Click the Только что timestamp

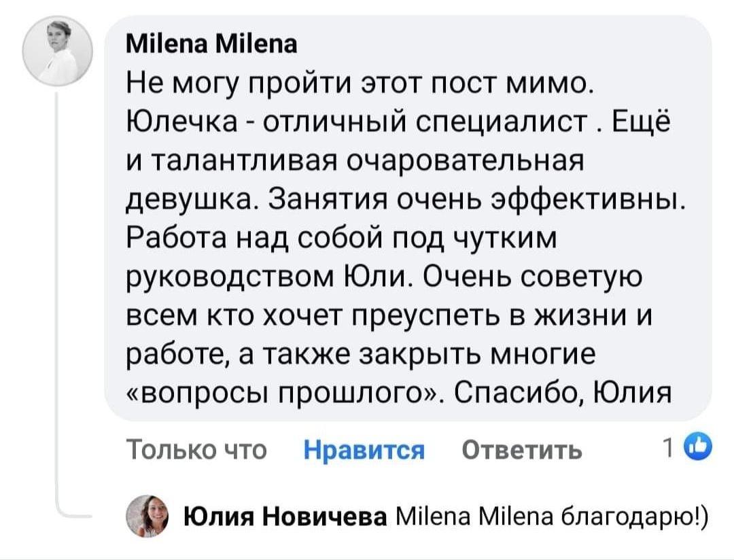(x=196, y=450)
